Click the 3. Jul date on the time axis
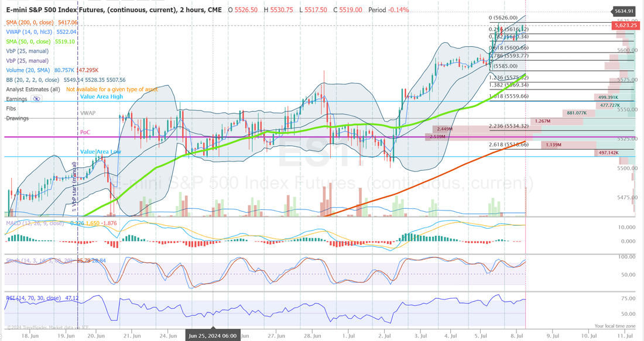Screen dimensions: 644x341 [420, 336]
